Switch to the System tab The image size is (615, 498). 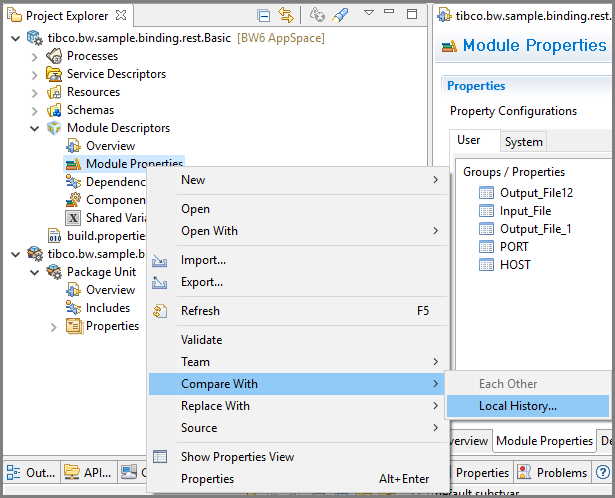524,142
